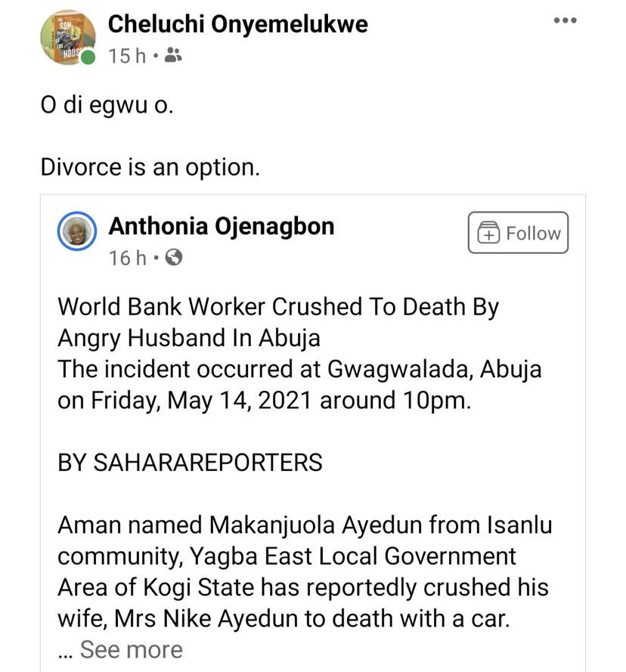Click the "BY SAHARAREPORTERS" byline text
Viewport: 626px width, 672px height.
point(190,462)
